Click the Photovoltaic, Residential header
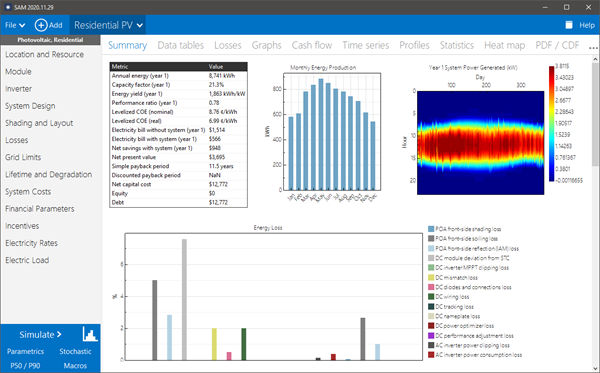The height and width of the screenshot is (373, 600). pyautogui.click(x=50, y=40)
